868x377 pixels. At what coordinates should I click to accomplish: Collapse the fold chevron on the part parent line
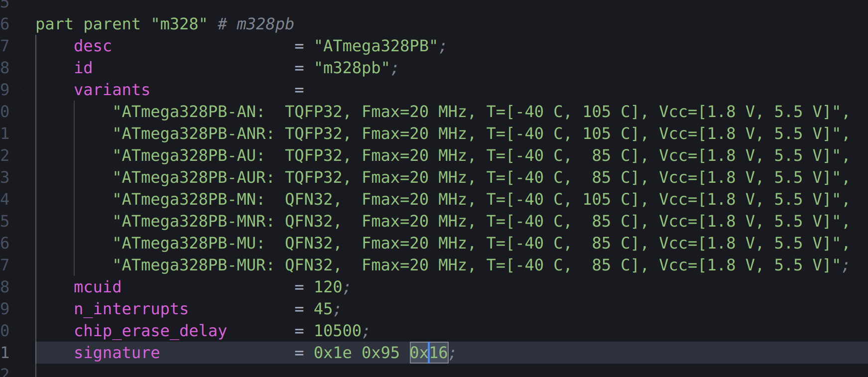click(x=23, y=24)
